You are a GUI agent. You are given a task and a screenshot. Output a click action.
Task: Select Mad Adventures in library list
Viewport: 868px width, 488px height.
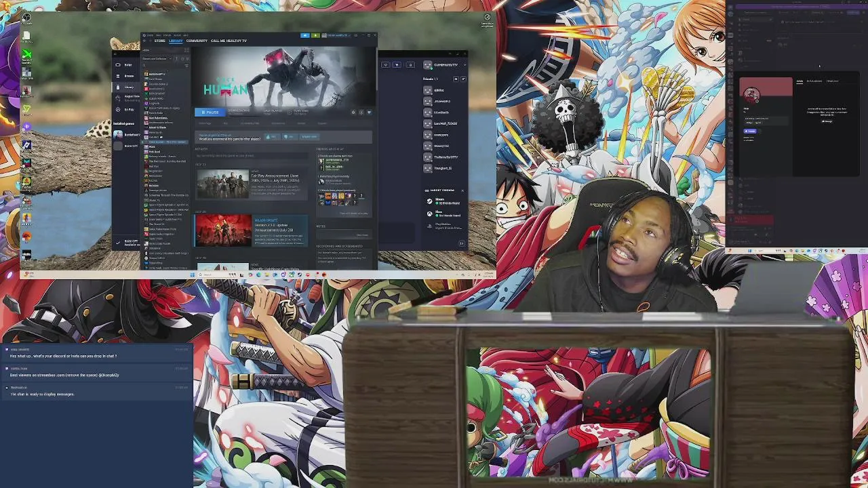pos(157,118)
